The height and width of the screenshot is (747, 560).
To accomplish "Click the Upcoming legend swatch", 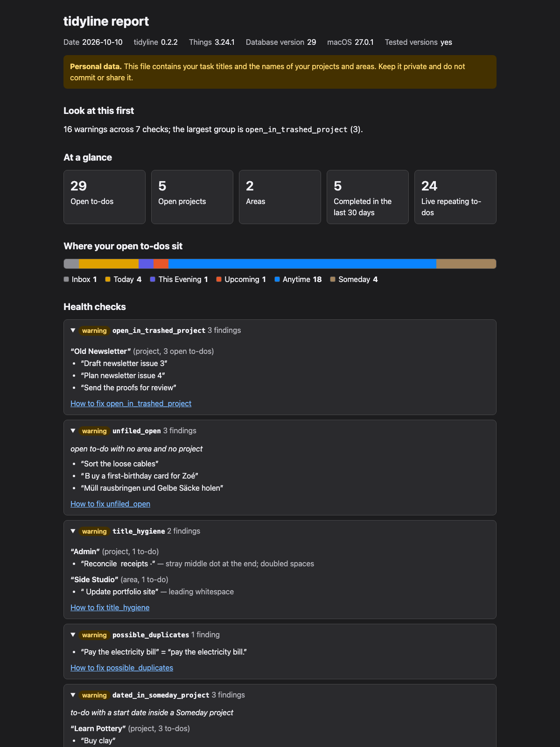I will (x=219, y=279).
